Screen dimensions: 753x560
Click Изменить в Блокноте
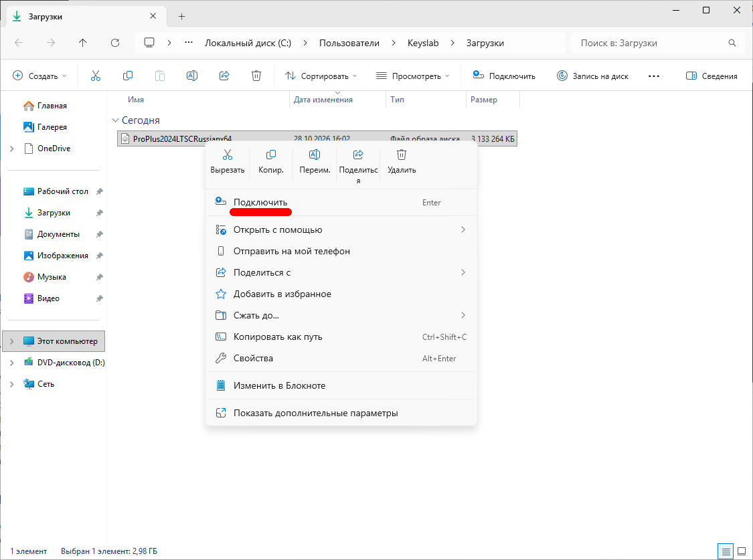pyautogui.click(x=341, y=385)
